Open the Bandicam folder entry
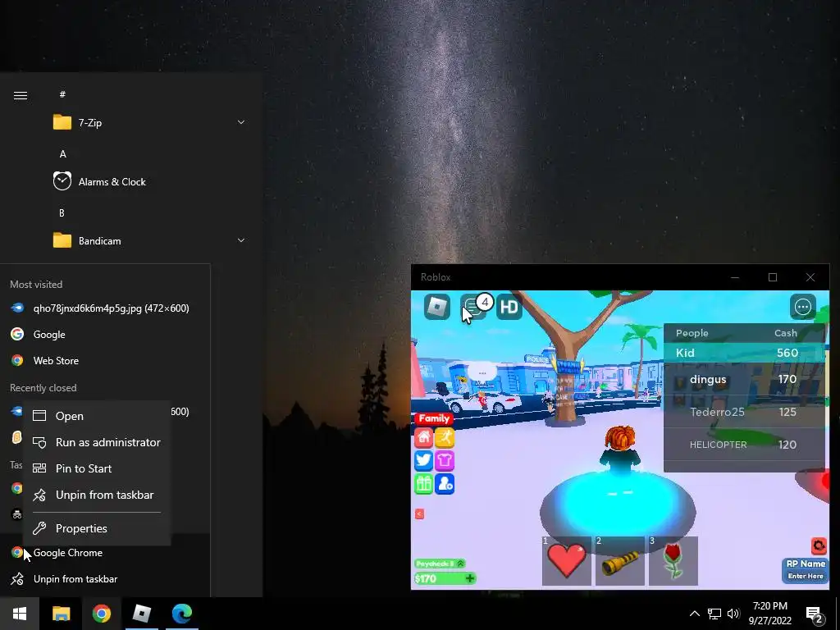This screenshot has width=840, height=630. pyautogui.click(x=150, y=240)
